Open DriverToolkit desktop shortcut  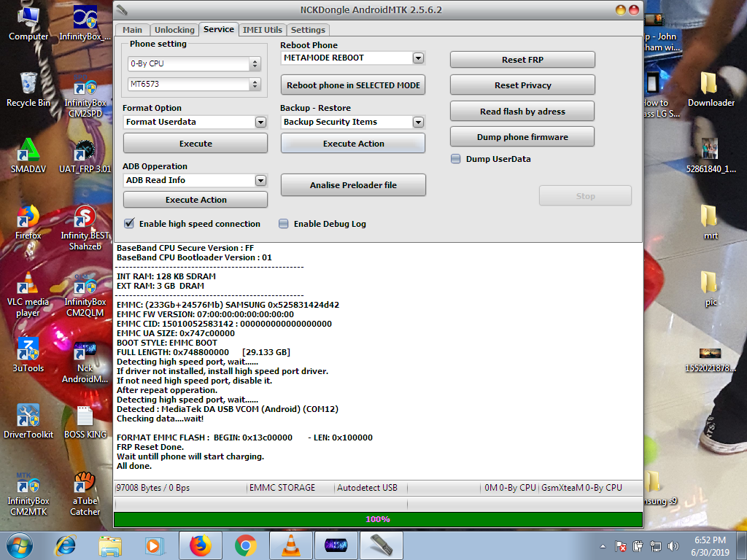click(x=28, y=422)
